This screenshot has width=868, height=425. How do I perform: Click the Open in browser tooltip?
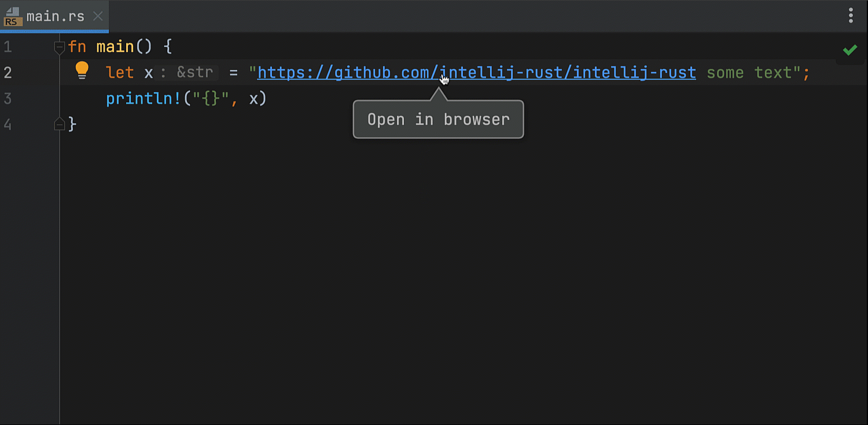click(438, 120)
